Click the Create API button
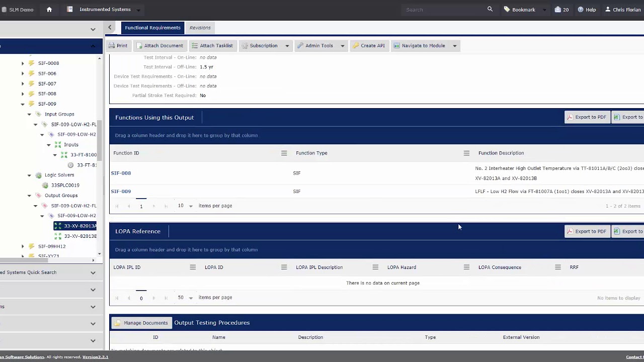This screenshot has height=362, width=644. pyautogui.click(x=369, y=46)
